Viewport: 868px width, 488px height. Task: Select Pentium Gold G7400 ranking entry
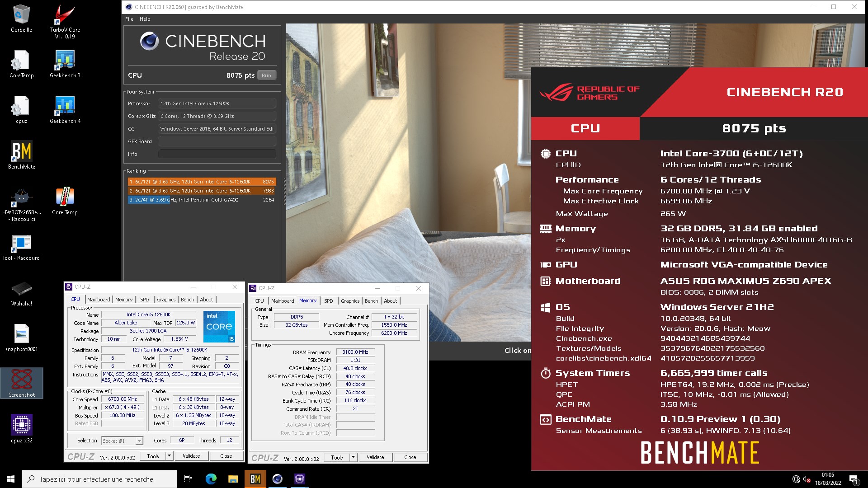tap(202, 200)
